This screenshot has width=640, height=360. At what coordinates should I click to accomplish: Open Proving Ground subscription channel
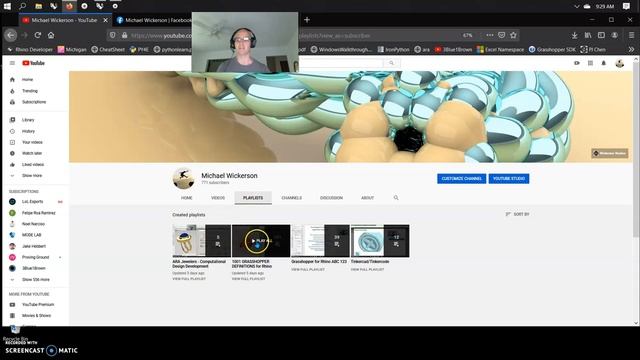click(35, 257)
